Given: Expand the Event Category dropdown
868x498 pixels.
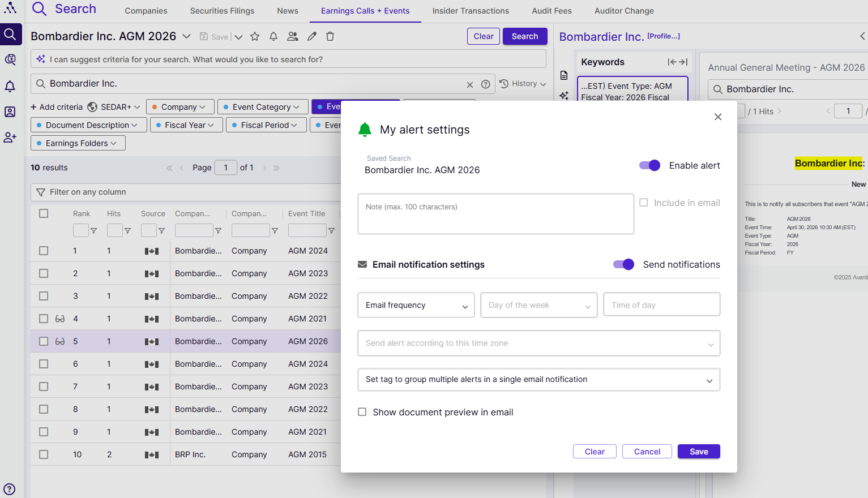Looking at the screenshot, I should point(263,107).
